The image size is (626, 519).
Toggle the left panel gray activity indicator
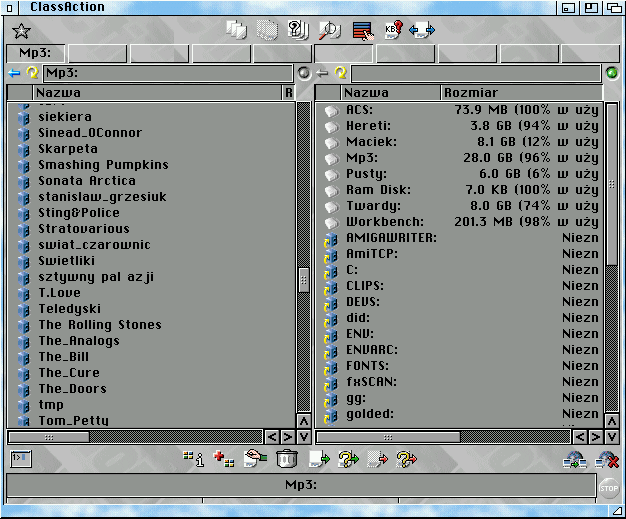(303, 73)
